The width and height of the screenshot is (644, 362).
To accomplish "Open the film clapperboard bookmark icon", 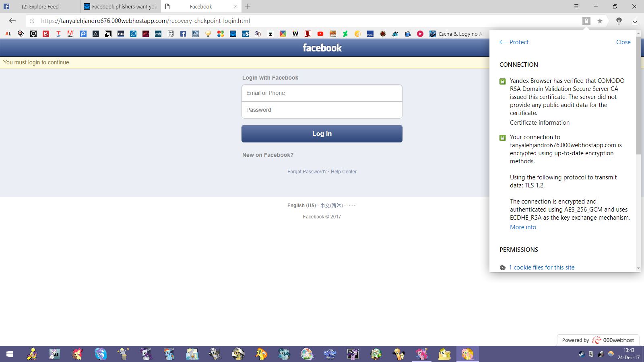I will click(408, 34).
